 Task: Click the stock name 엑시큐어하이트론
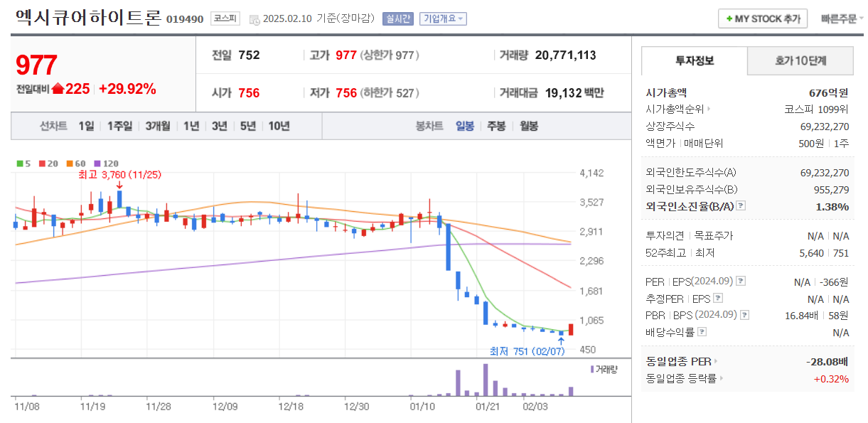point(88,18)
